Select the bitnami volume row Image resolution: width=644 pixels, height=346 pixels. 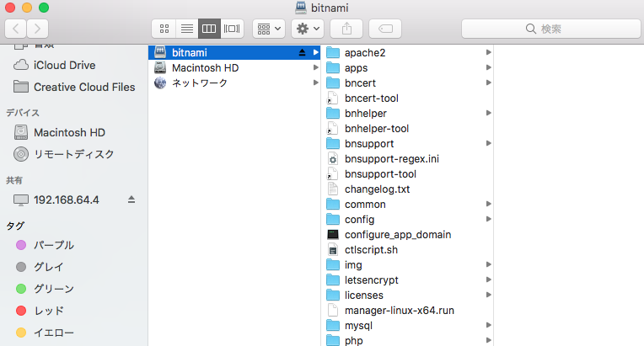pos(234,52)
